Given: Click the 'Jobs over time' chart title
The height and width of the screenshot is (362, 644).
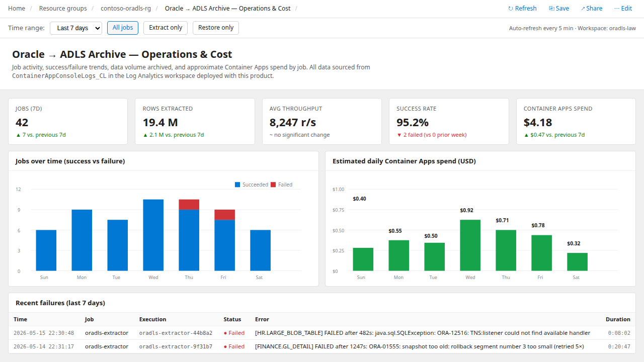Looking at the screenshot, I should (70, 161).
